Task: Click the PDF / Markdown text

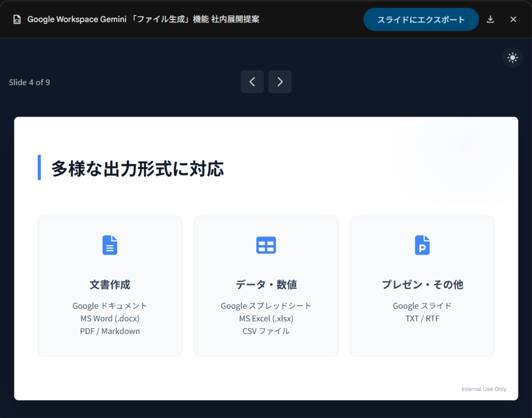Action: coord(110,331)
